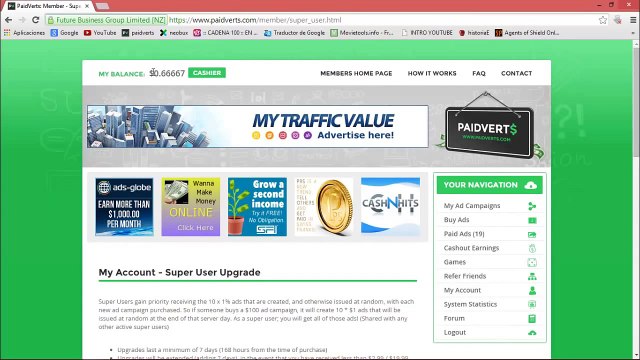Click the System Statistics icon

(x=532, y=304)
